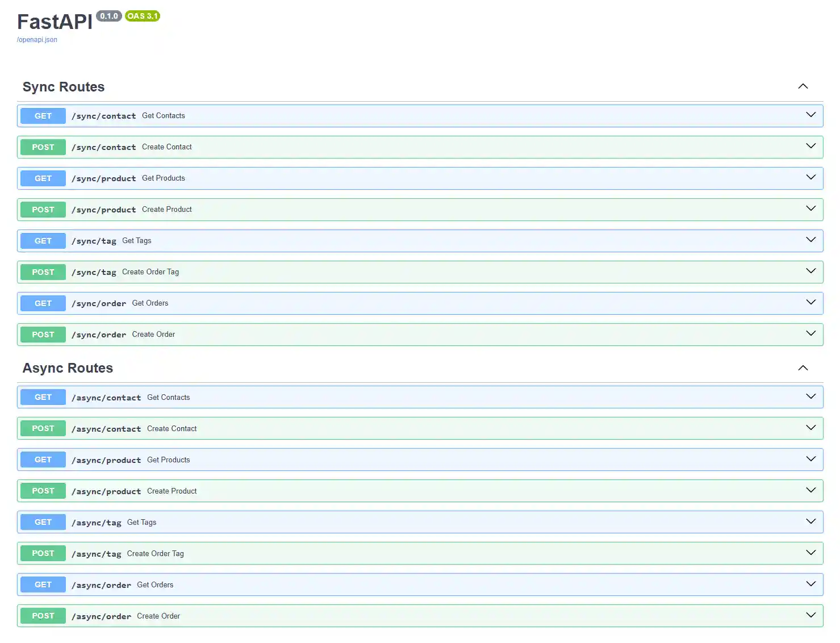Screen dimensions: 840x643
Task: Collapse the Async Routes section
Action: 803,368
